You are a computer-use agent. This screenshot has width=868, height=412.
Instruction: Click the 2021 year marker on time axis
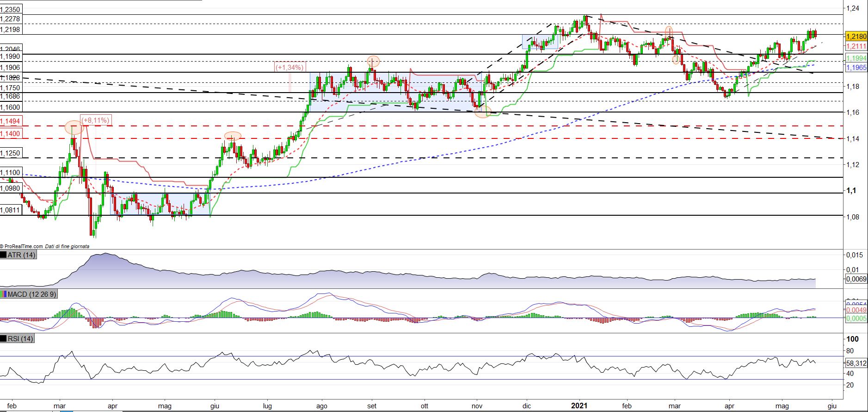click(579, 406)
